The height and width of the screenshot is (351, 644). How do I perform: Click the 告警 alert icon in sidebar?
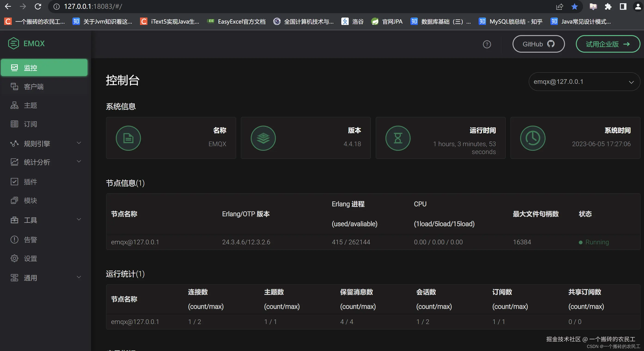15,239
